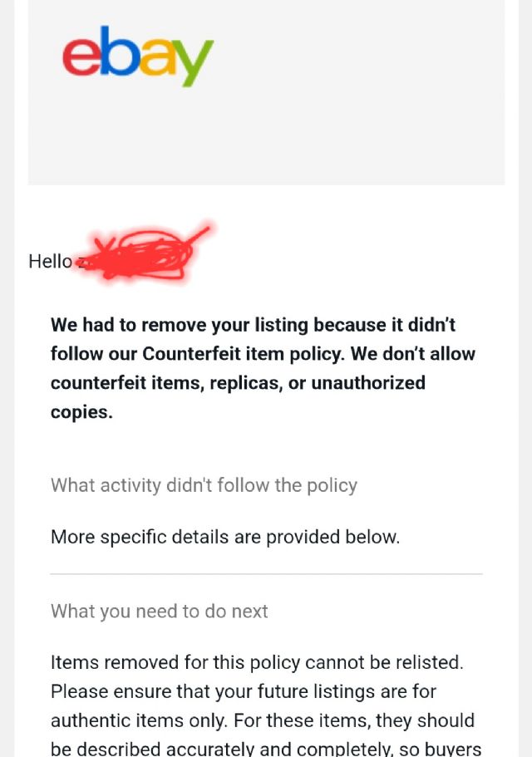Select the "What you need to do next" heading

point(159,612)
